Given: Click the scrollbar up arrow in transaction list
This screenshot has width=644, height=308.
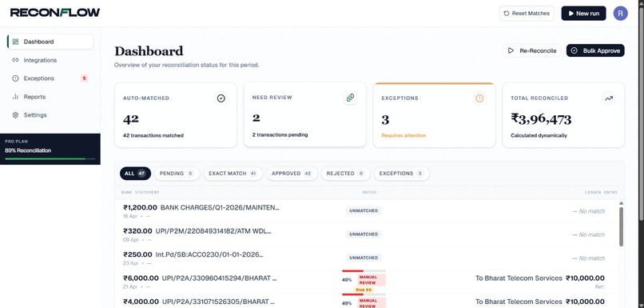Looking at the screenshot, I should 621,203.
